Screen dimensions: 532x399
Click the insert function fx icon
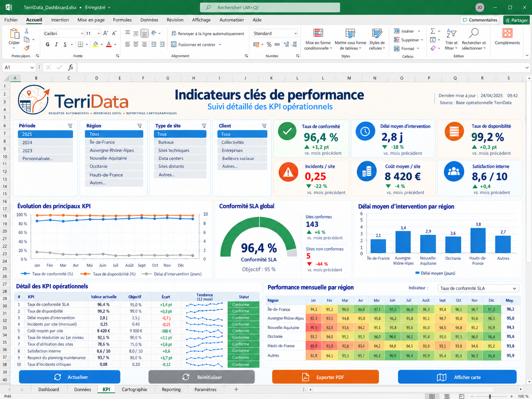click(x=71, y=67)
